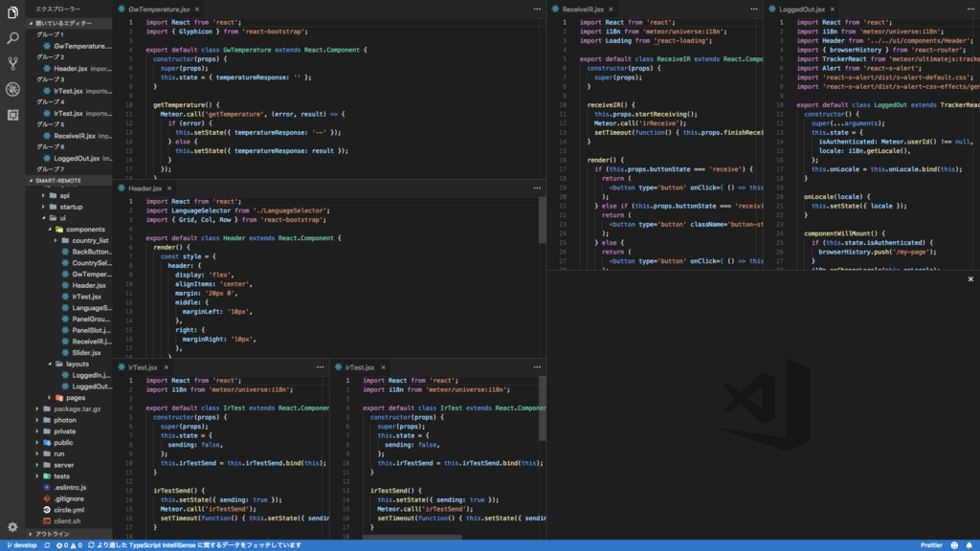Close the LoggedOut.jsx tab
The height and width of the screenshot is (551, 980).
click(x=833, y=10)
